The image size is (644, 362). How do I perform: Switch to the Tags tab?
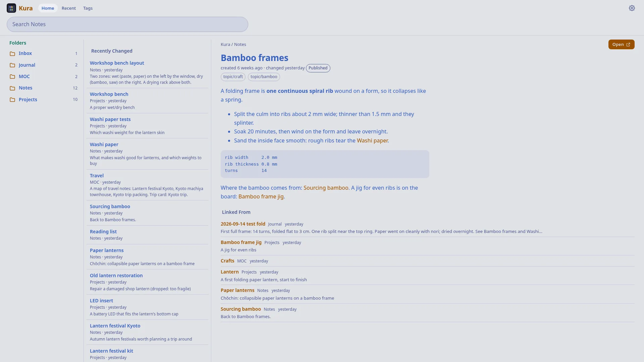point(88,8)
